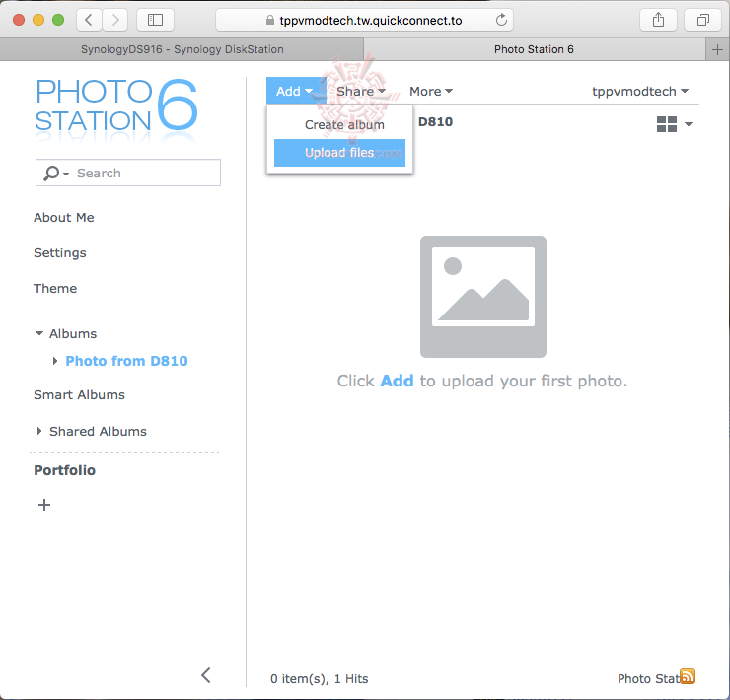The height and width of the screenshot is (700, 730).
Task: Open the About Me page
Action: point(64,217)
